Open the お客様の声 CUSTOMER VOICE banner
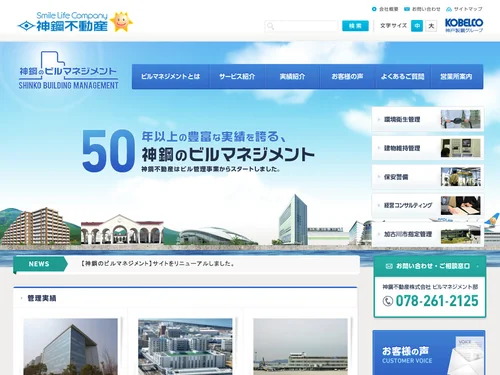500x375 pixels. click(429, 353)
